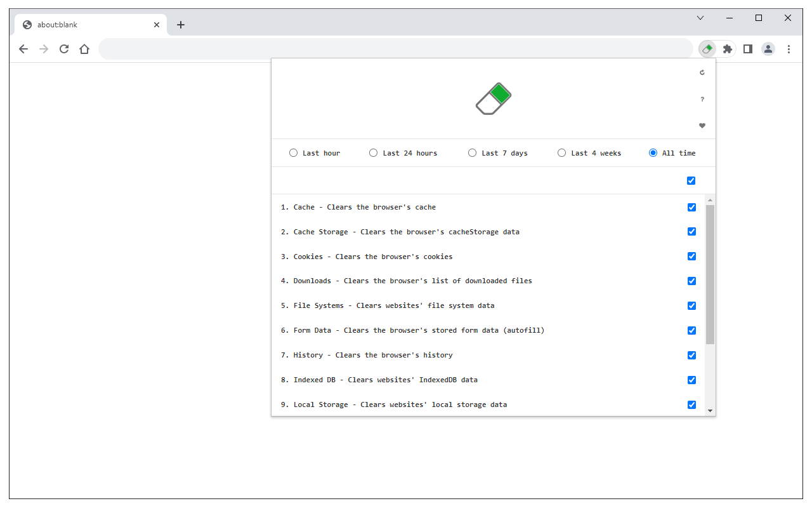Click the large eraser clear-data icon
Screen dimensions: 812x508
(494, 98)
